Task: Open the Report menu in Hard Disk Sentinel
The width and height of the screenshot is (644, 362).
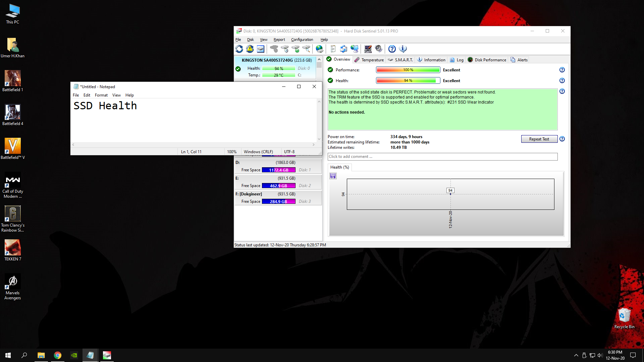Action: pos(279,40)
